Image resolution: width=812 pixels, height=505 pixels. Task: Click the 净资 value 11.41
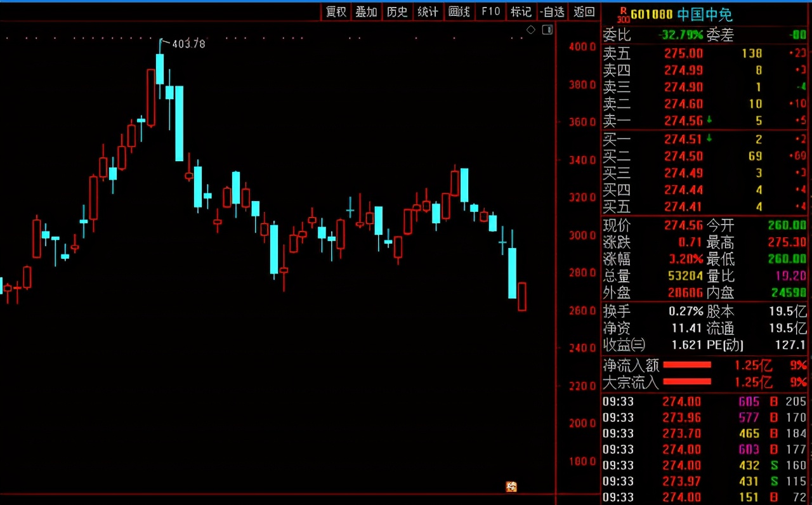[x=687, y=329]
